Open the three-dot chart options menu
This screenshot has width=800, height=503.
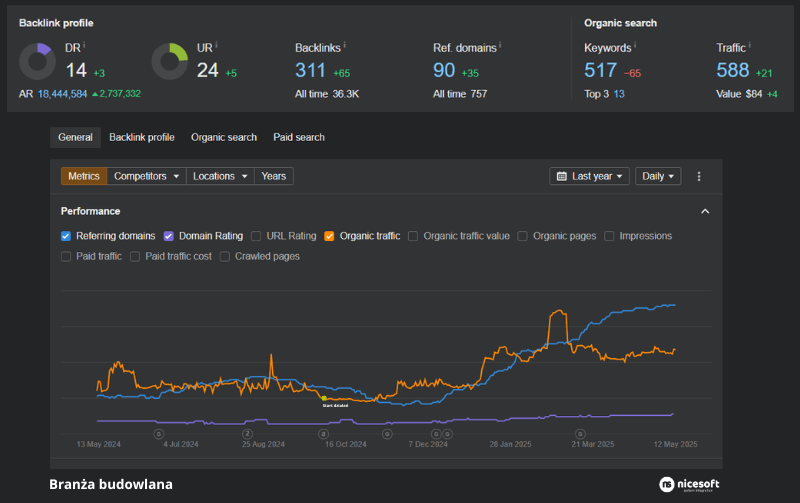[x=698, y=176]
